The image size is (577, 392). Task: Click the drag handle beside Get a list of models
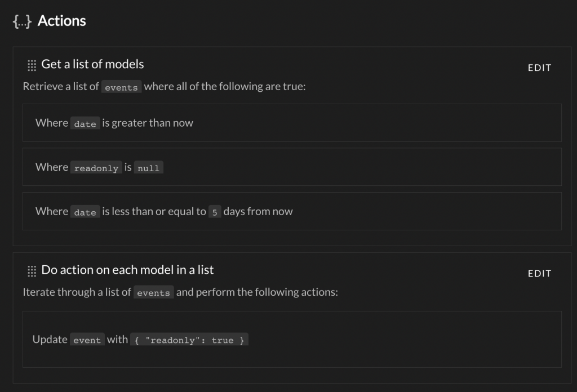[32, 65]
